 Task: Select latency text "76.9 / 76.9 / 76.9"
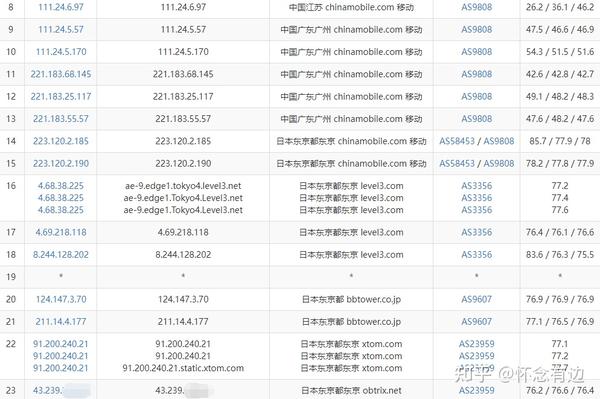[x=560, y=299]
